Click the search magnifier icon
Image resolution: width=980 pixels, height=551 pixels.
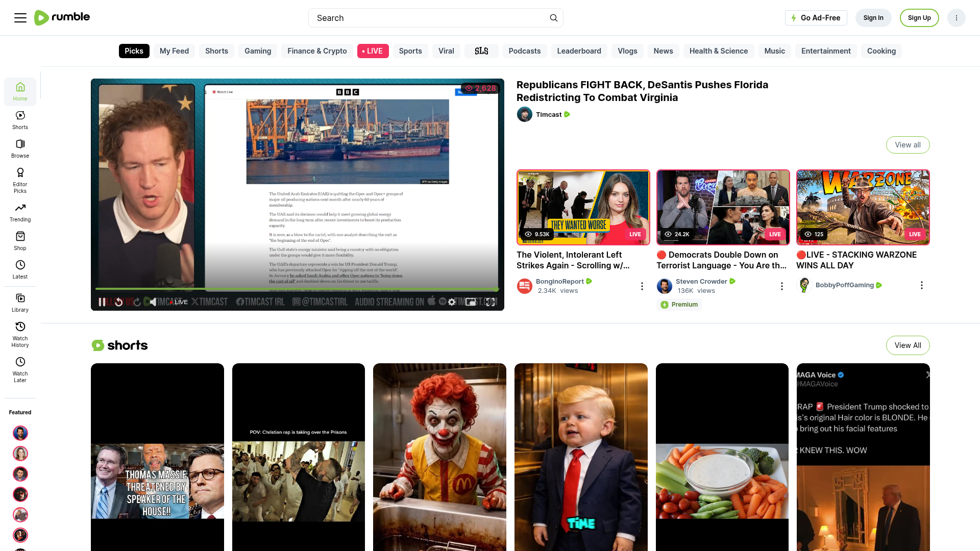554,18
